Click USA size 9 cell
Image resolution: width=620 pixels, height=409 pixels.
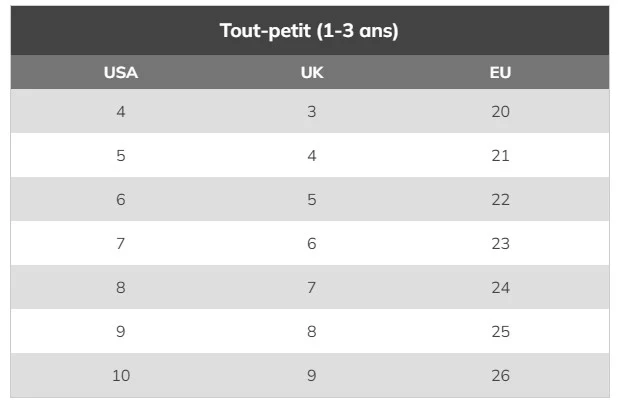(121, 332)
